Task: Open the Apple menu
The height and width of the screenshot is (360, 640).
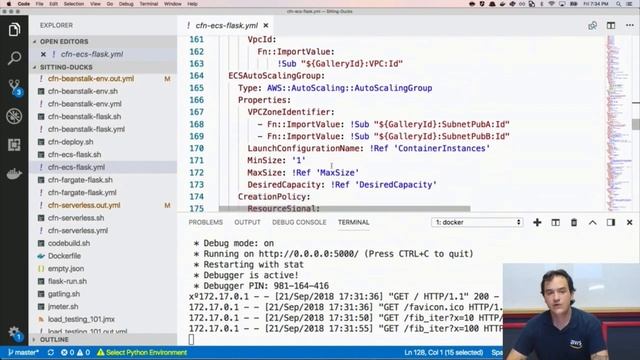Action: point(9,4)
